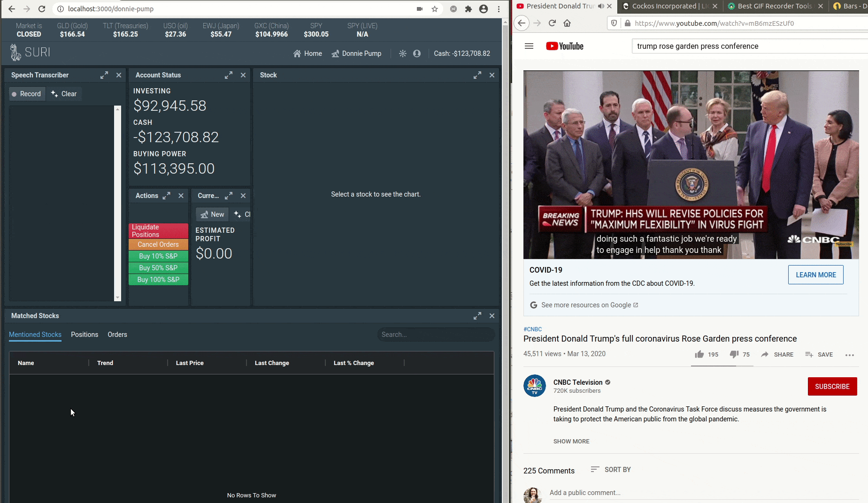Expand the Matched Stocks panel
868x503 pixels.
point(477,316)
